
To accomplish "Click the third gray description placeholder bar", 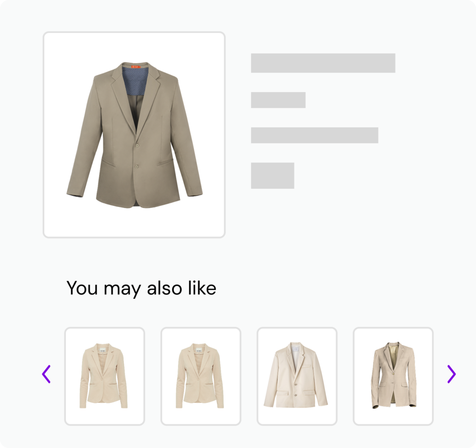I will tap(314, 135).
